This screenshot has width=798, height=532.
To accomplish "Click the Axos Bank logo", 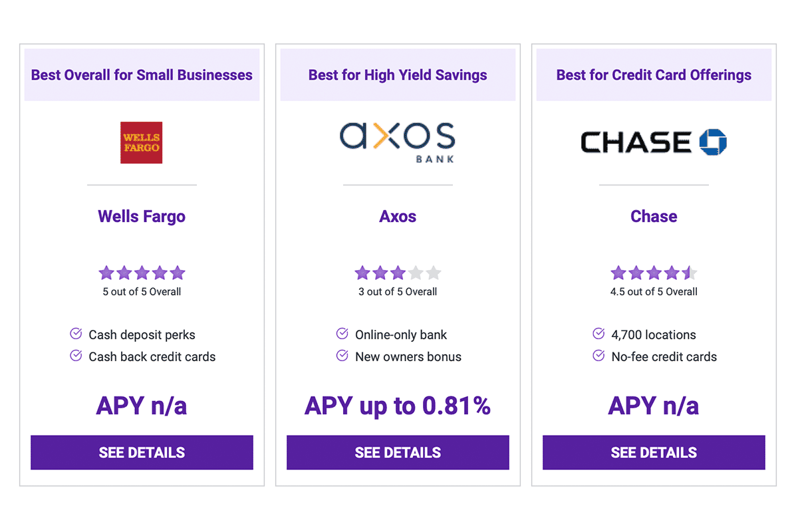I will (x=398, y=142).
